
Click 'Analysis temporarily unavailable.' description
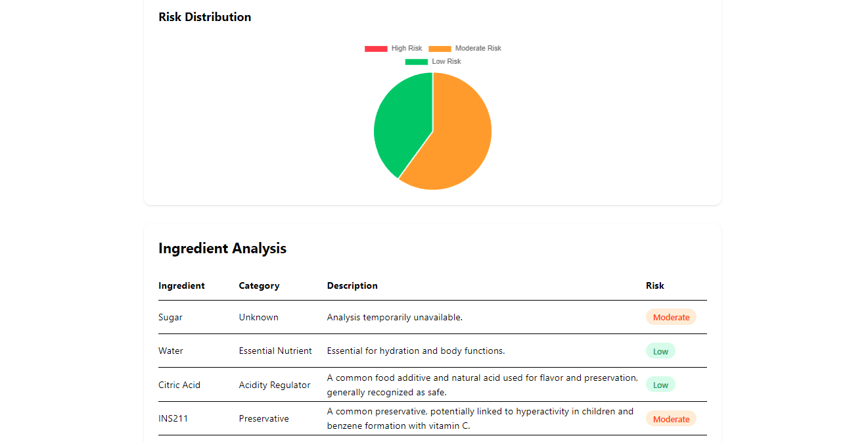click(x=395, y=317)
